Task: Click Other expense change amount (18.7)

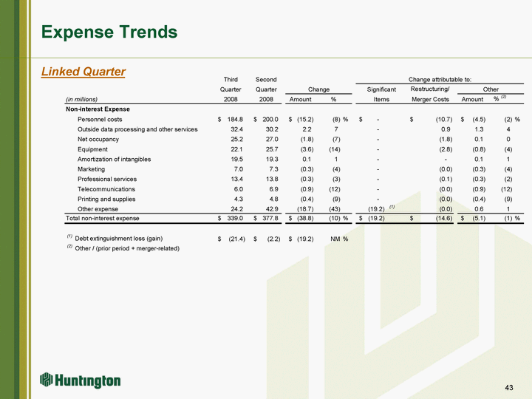Action: pos(305,209)
